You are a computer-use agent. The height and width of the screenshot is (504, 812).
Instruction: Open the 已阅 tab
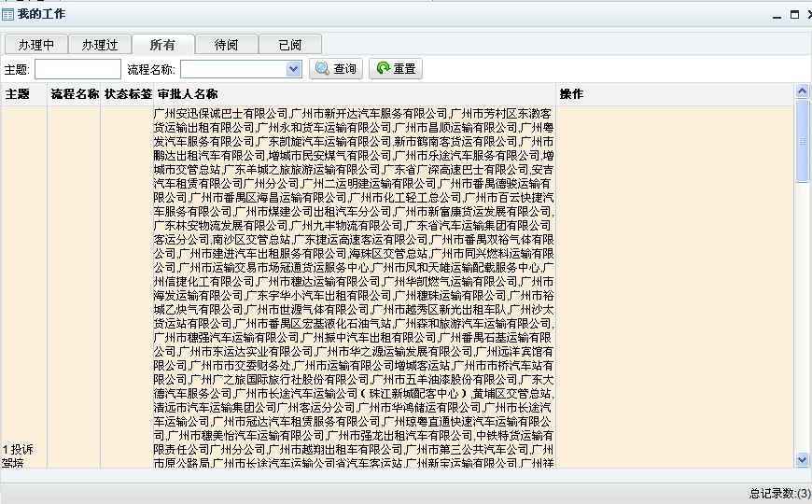click(x=290, y=45)
